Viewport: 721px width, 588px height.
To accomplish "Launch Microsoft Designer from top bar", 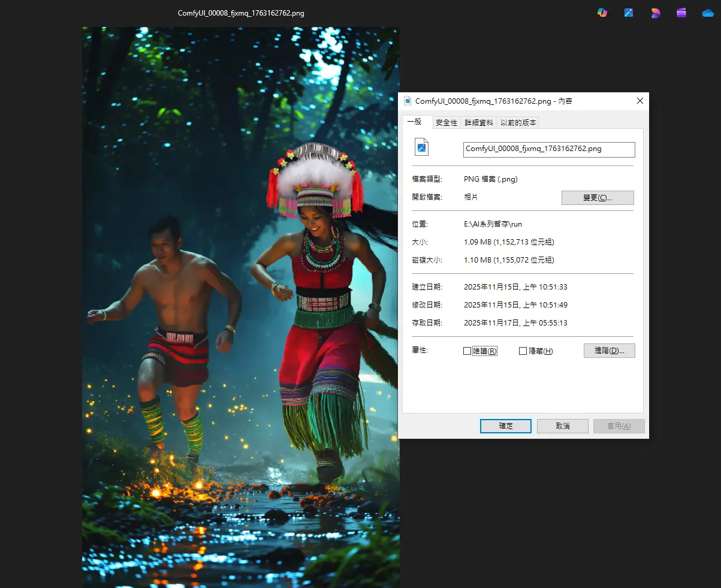I will pyautogui.click(x=655, y=13).
